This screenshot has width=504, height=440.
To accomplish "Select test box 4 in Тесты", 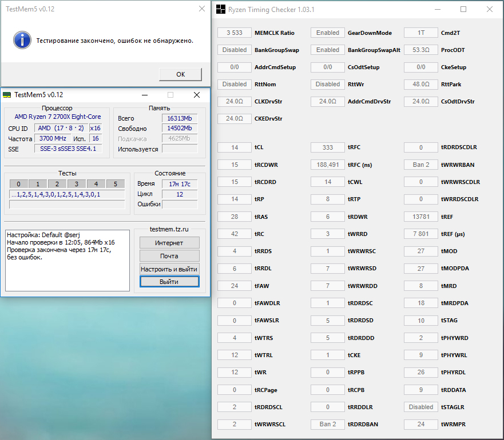I will [x=96, y=184].
